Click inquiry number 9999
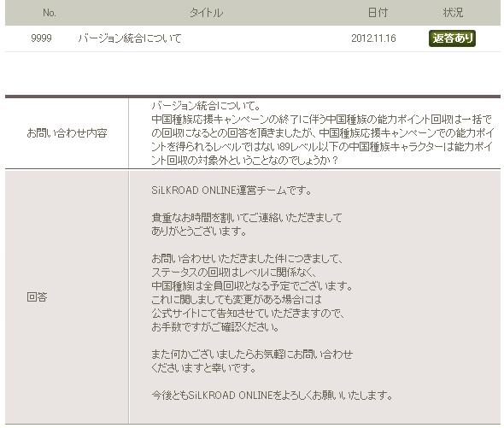This screenshot has height=428, width=504. point(41,38)
